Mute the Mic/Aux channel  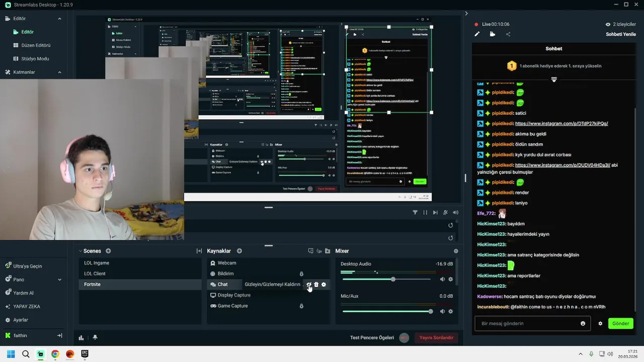click(x=442, y=311)
